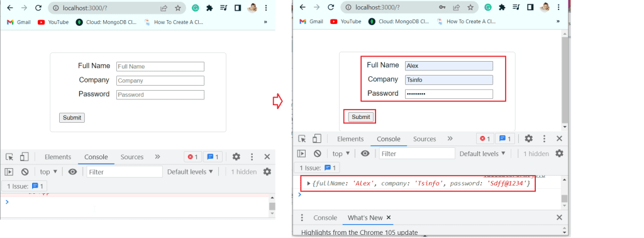Expand the logged fullName object in the console

pyautogui.click(x=309, y=183)
